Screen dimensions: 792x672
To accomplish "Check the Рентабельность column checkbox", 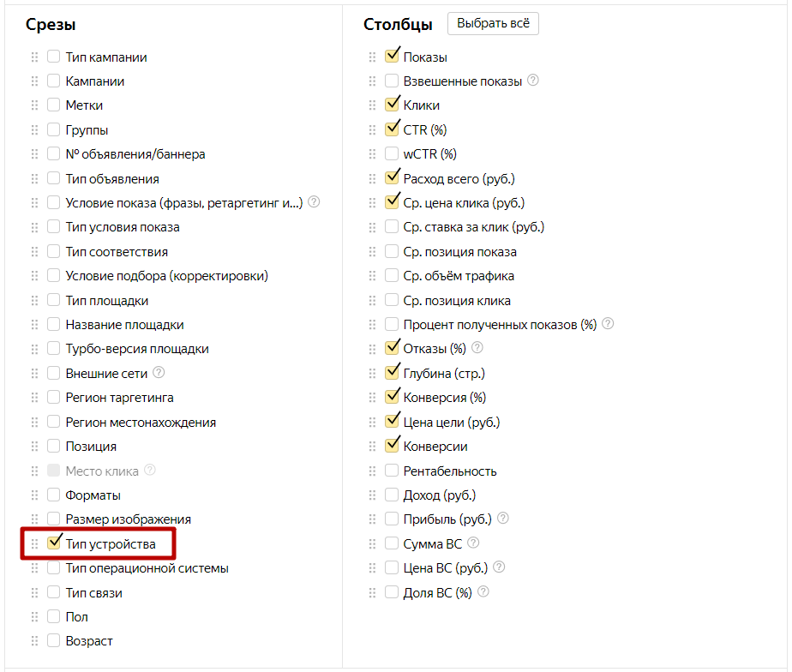I will [x=392, y=471].
